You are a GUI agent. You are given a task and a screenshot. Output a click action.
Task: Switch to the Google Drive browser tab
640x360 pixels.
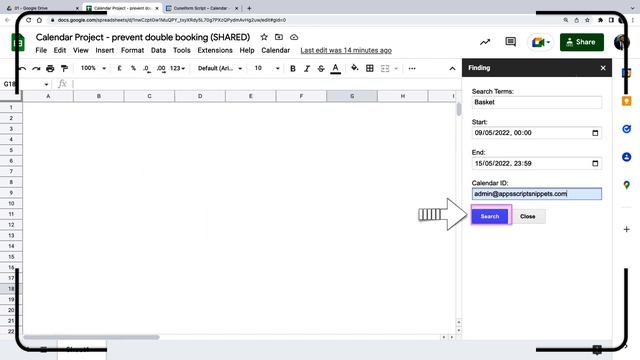click(41, 8)
